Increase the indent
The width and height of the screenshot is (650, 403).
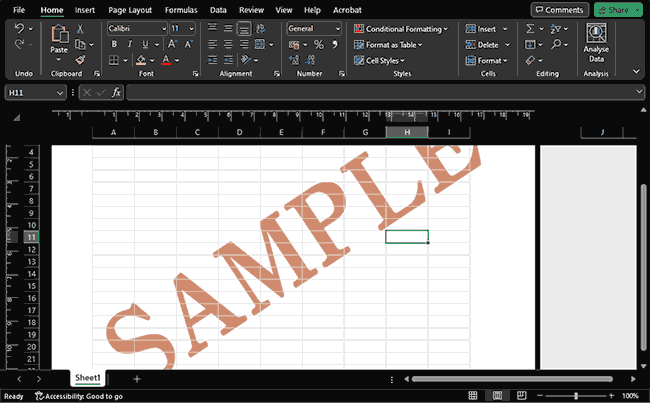[228, 60]
